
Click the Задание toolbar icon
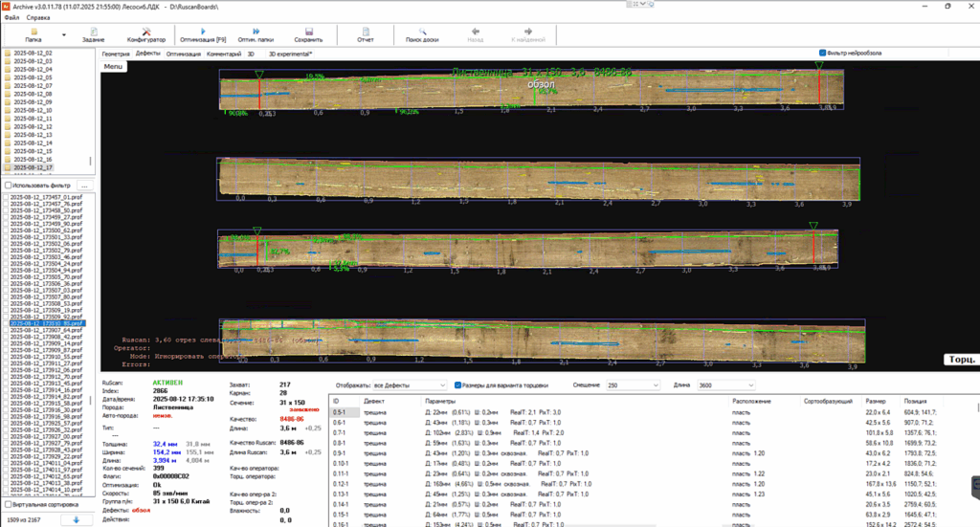click(x=93, y=35)
